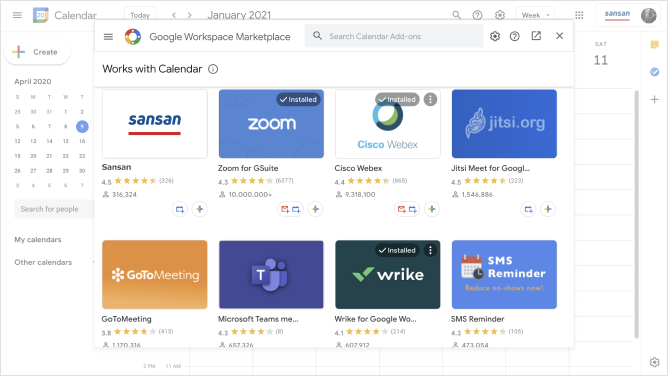Click the GoToMeeting title link
Viewport: 668px width, 376px height.
click(x=127, y=319)
